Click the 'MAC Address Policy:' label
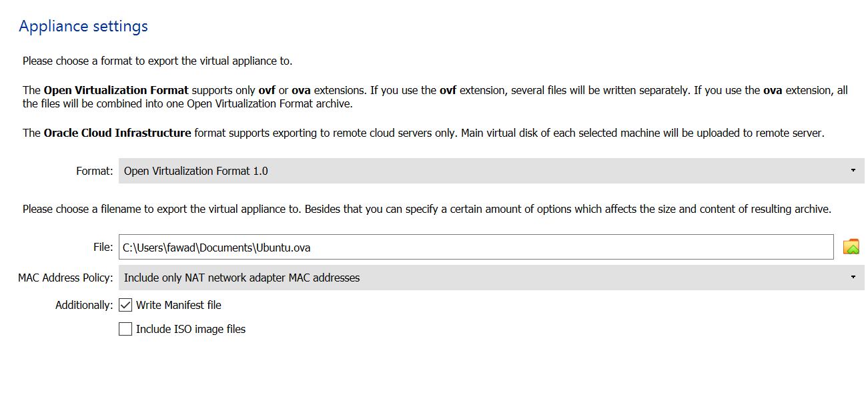 pyautogui.click(x=65, y=278)
